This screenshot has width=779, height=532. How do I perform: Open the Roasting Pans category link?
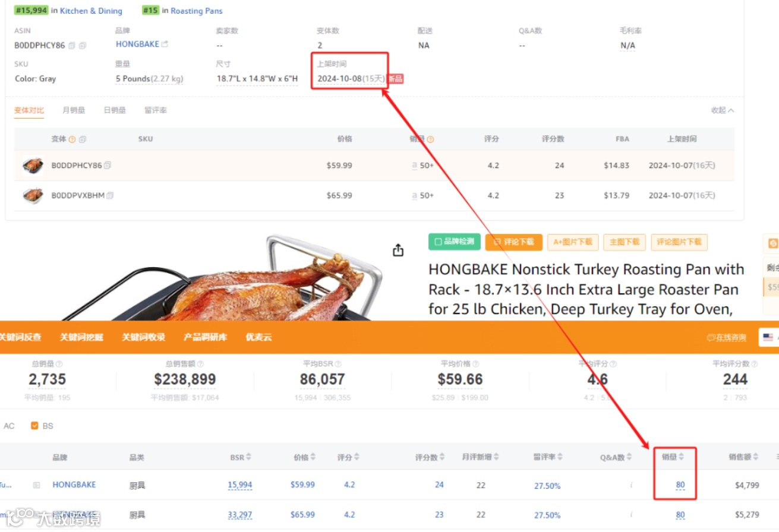coord(197,11)
